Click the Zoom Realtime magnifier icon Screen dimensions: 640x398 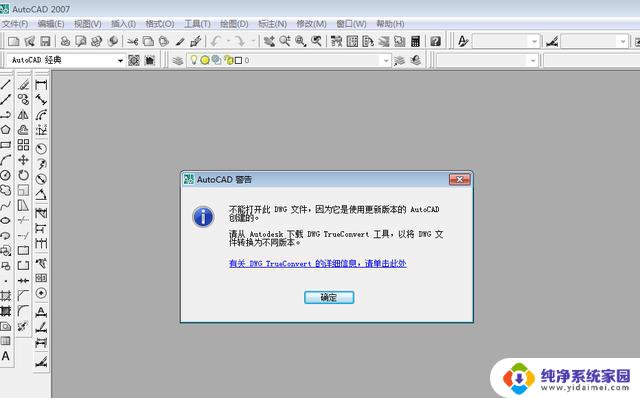[x=285, y=41]
